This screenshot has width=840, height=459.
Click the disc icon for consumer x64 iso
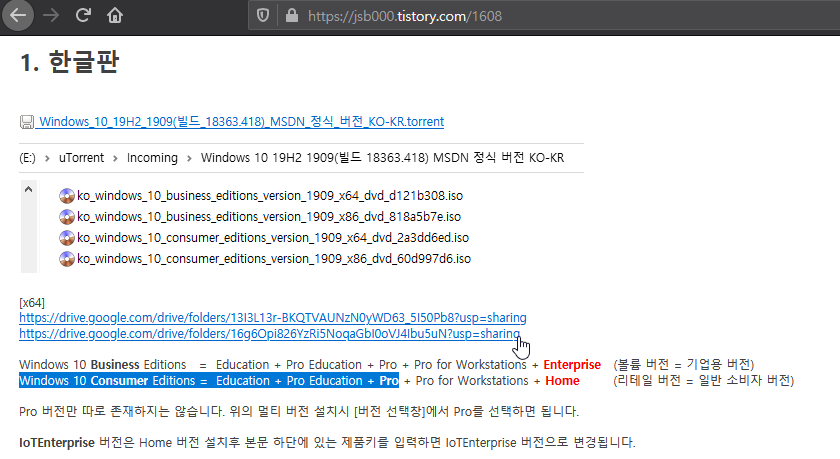(x=66, y=238)
